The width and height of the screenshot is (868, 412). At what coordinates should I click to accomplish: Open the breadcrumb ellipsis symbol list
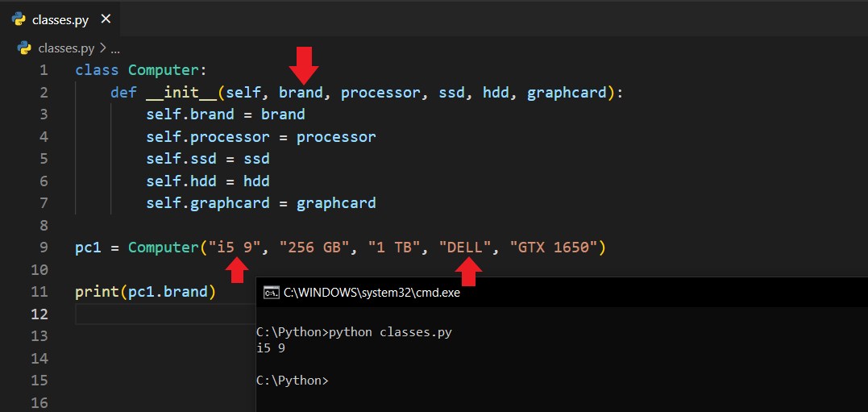click(x=114, y=48)
